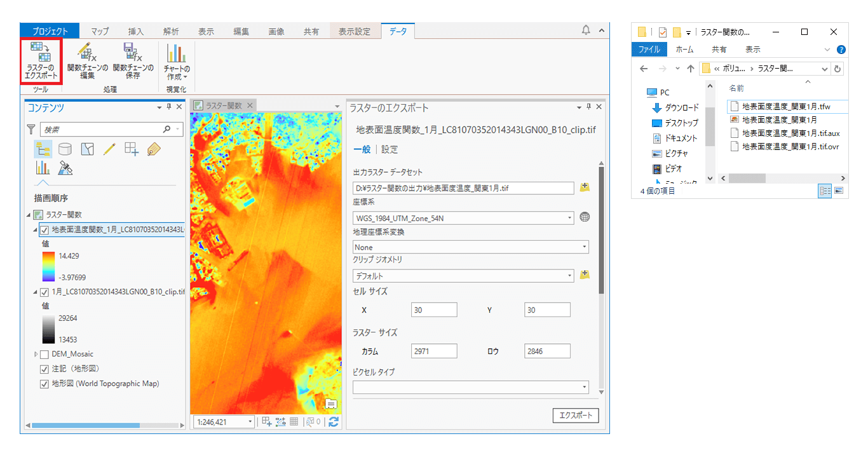Open the Edit Function Chain tool
Screen dimensions: 868x469
tap(87, 61)
